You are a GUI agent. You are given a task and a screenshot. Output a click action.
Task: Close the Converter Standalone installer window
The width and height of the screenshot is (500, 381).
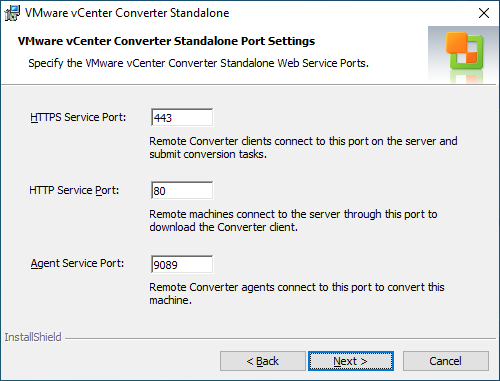point(484,13)
